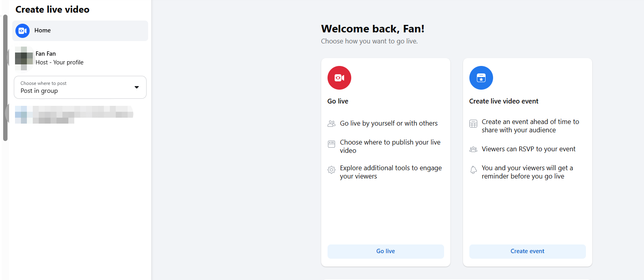Click the 'Fan Fan' host name
Screen dimensions: 644x280
[x=45, y=54]
